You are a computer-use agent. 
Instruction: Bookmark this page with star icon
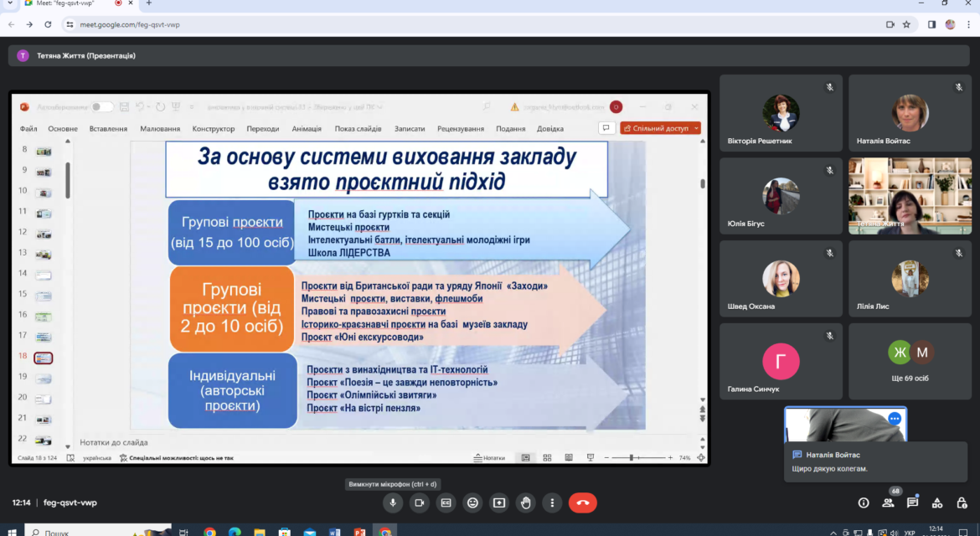[x=906, y=24]
